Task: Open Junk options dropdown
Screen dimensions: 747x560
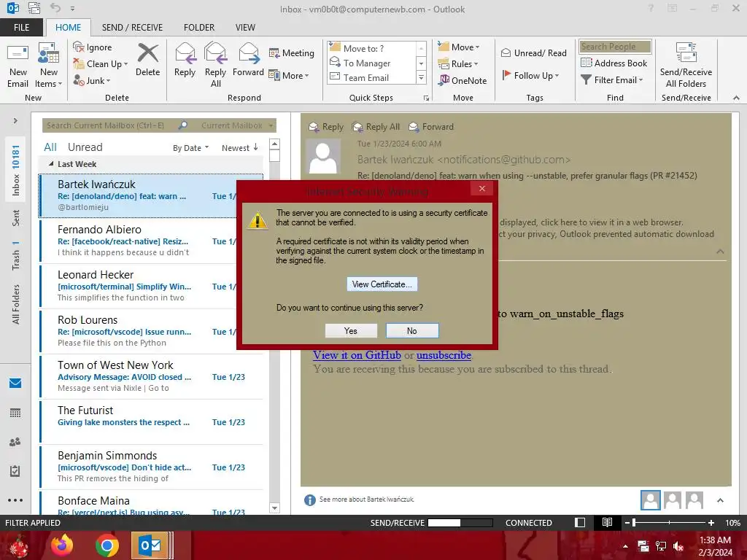Action: tap(92, 80)
